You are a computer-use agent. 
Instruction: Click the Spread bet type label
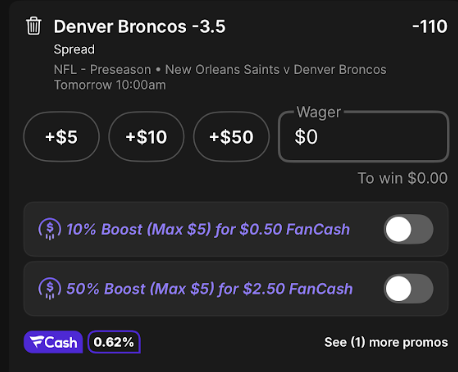[74, 49]
